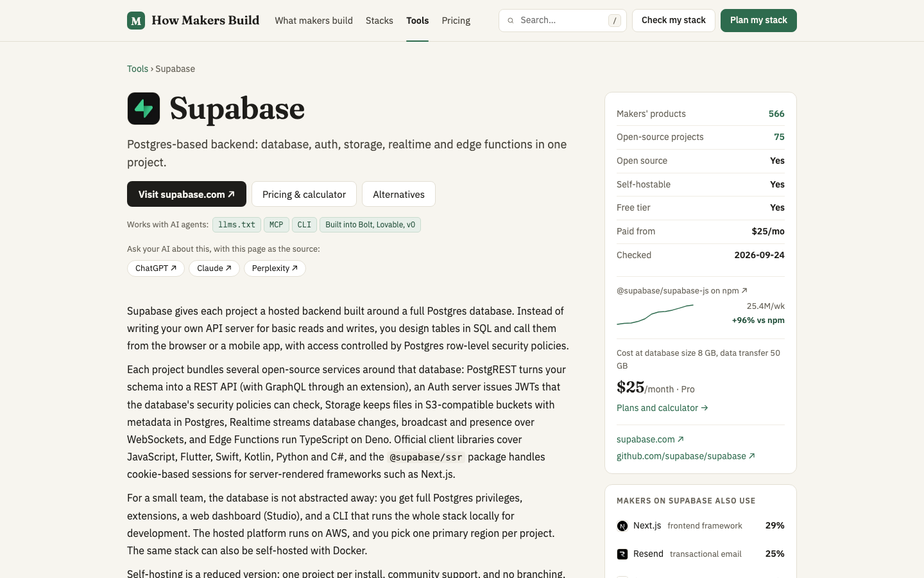924x578 pixels.
Task: Click the llms.txt tag
Action: 237,225
